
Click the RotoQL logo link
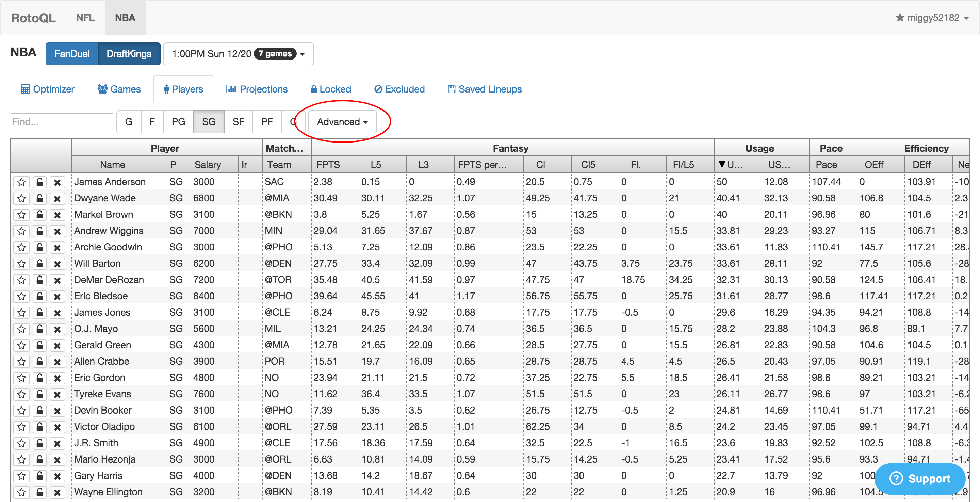(33, 18)
